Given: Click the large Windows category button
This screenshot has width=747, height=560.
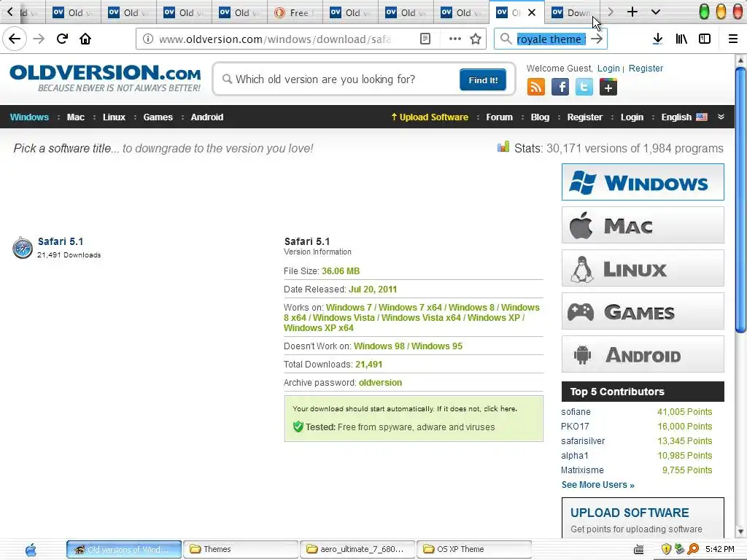Looking at the screenshot, I should tap(643, 182).
